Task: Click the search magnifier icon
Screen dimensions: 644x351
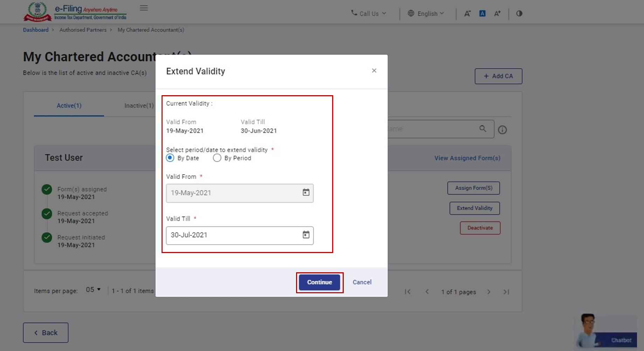Action: point(483,129)
